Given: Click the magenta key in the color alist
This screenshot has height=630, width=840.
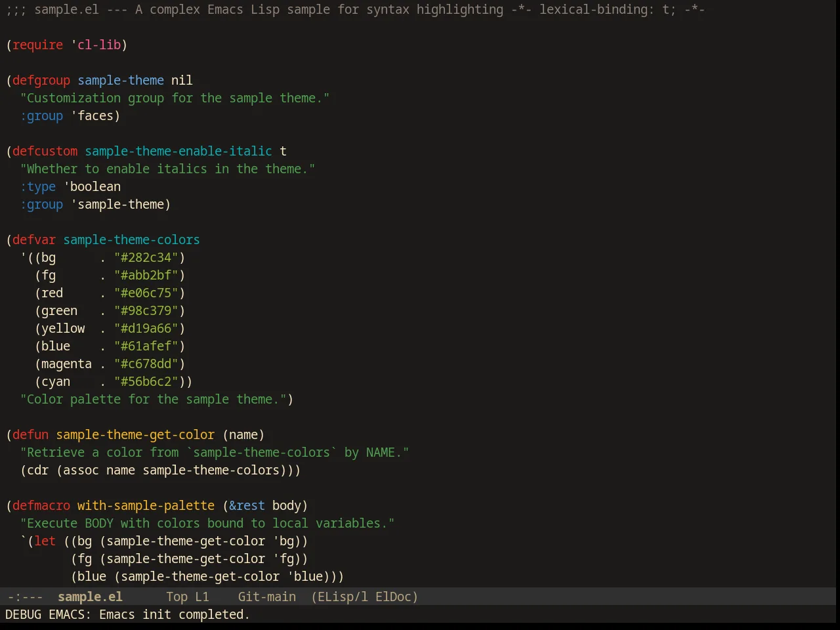Looking at the screenshot, I should (67, 364).
